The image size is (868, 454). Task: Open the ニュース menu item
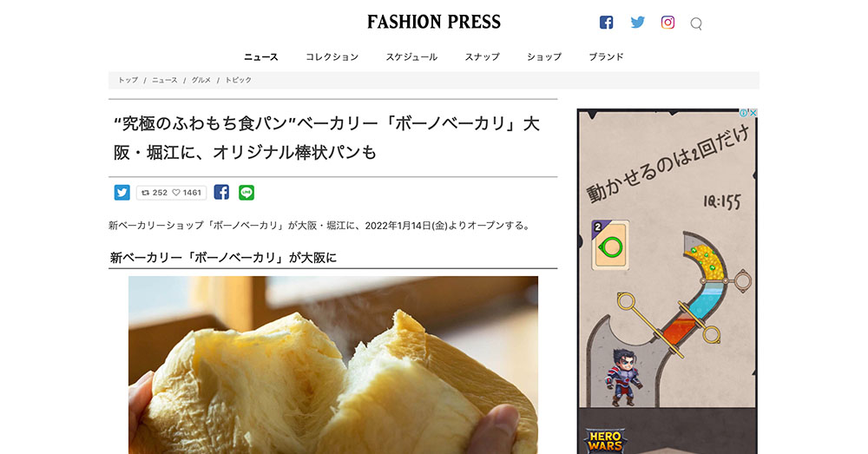click(x=261, y=57)
